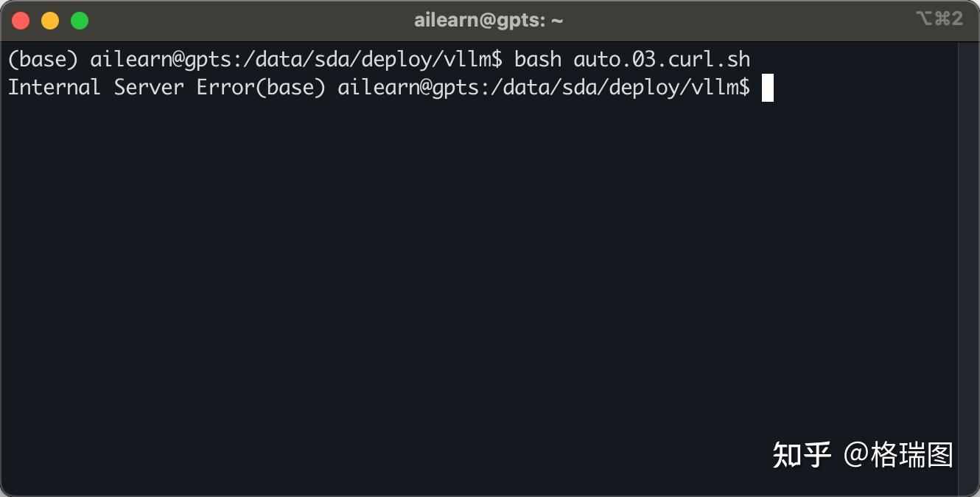The height and width of the screenshot is (497, 980).
Task: Click the word bash in the command
Action: pos(538,58)
